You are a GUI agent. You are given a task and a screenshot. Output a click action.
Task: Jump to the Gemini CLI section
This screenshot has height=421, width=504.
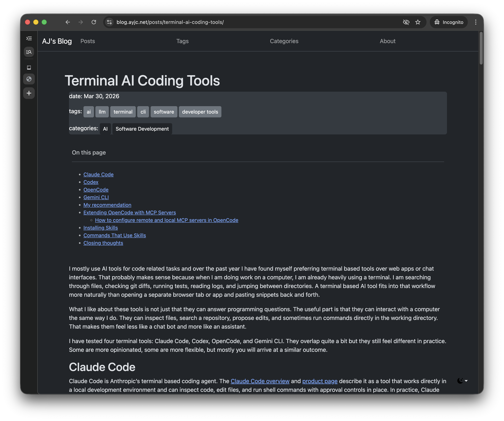pyautogui.click(x=96, y=197)
